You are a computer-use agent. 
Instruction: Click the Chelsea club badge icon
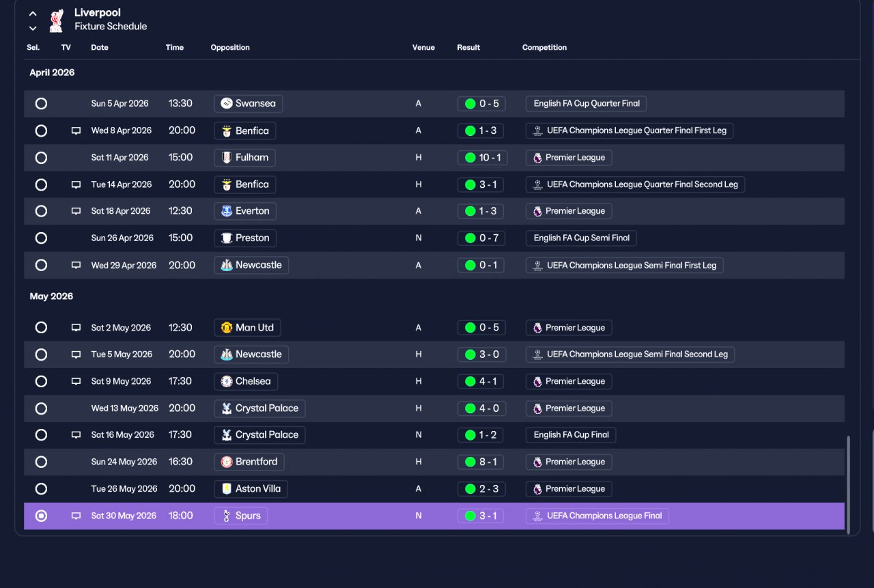click(227, 382)
